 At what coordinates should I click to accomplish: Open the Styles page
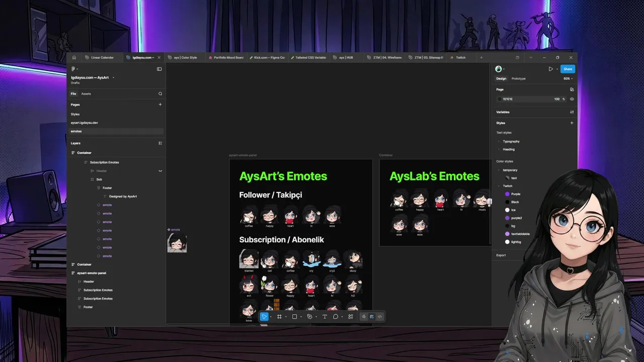(75, 114)
